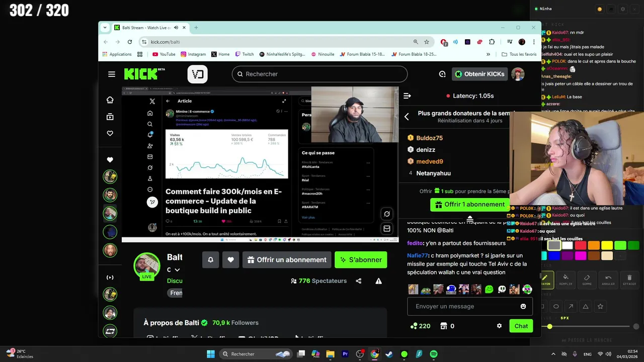This screenshot has height=362, width=644.
Task: Expand the leaderboard drag handle in chat
Action: (470, 219)
